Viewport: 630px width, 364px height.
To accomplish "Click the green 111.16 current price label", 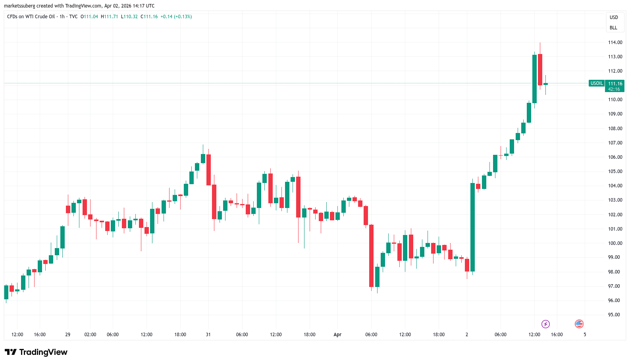I will pos(615,86).
